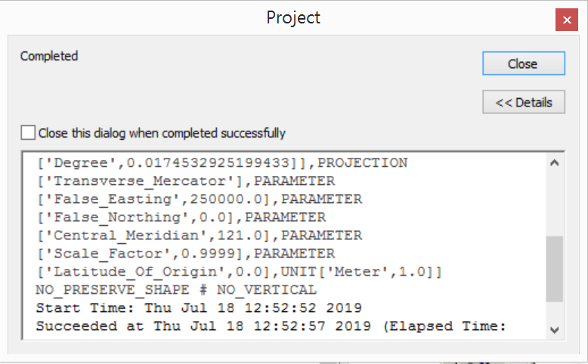Viewport: 588px width, 364px height.
Task: Click the False_Easting 250000.0 log line
Action: pos(200,199)
